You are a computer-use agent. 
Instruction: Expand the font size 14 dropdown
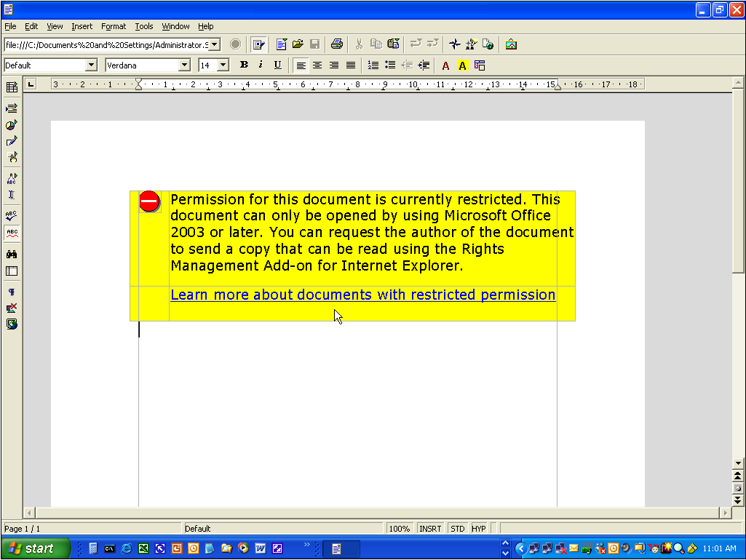coord(223,65)
